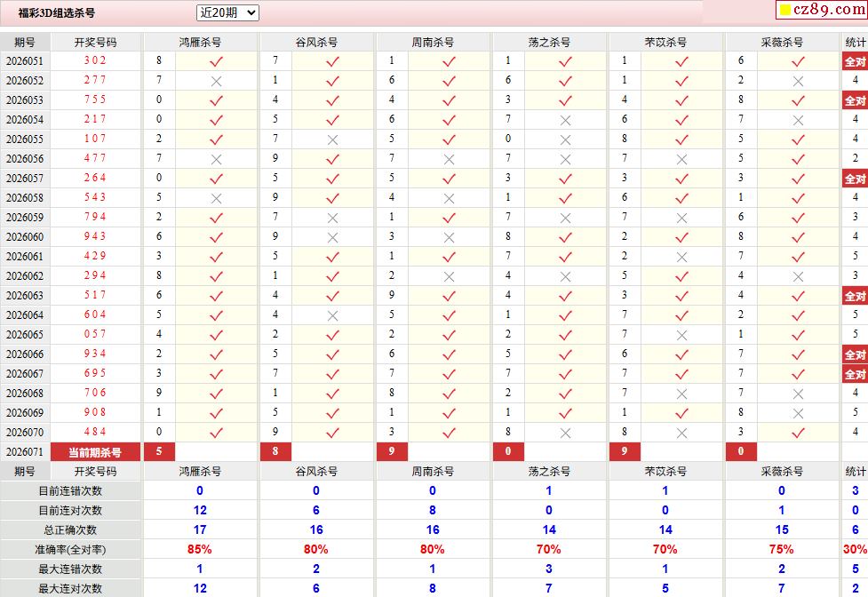Click the top 期号 column header
Viewport: 868px width, 597px height.
pyautogui.click(x=24, y=42)
